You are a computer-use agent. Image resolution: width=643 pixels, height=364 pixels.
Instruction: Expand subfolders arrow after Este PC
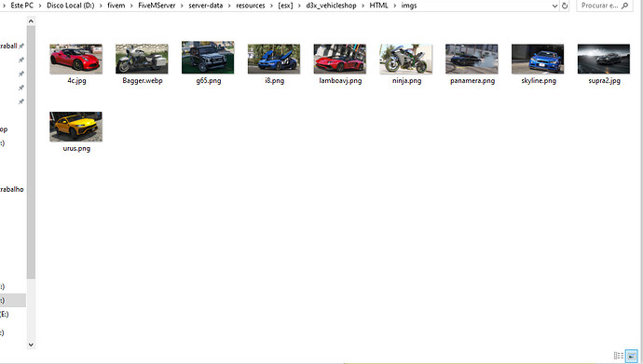point(40,6)
